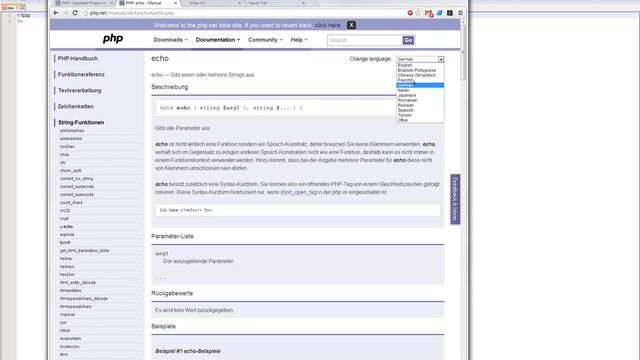Open localeconv in the function list

69,347
